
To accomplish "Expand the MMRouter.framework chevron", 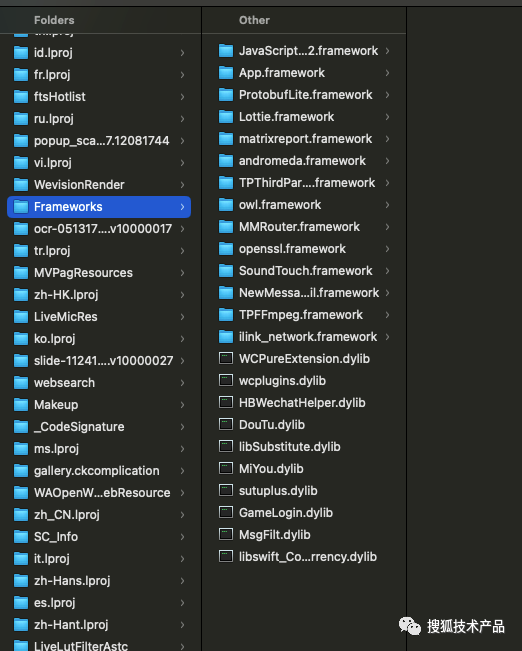I will 387,227.
